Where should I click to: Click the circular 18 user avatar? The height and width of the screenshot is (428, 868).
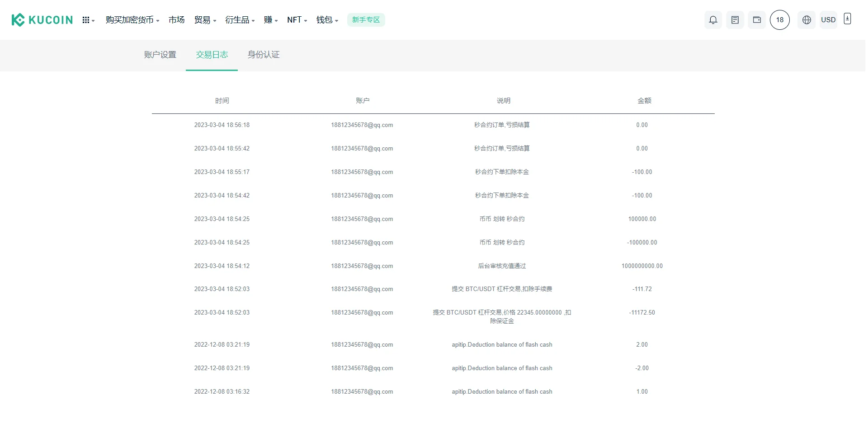point(779,20)
